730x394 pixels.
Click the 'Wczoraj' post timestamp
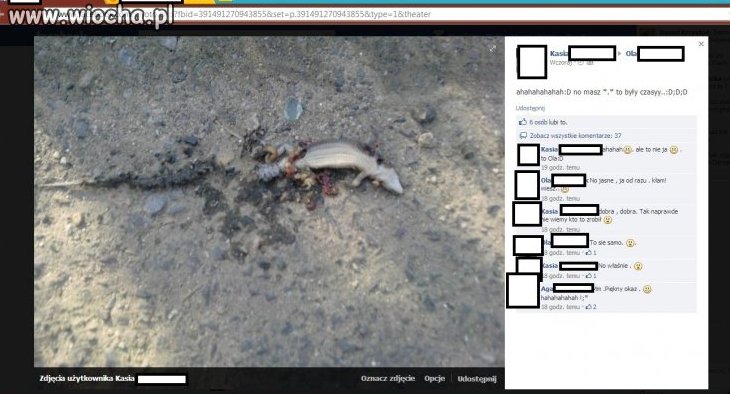click(x=561, y=62)
